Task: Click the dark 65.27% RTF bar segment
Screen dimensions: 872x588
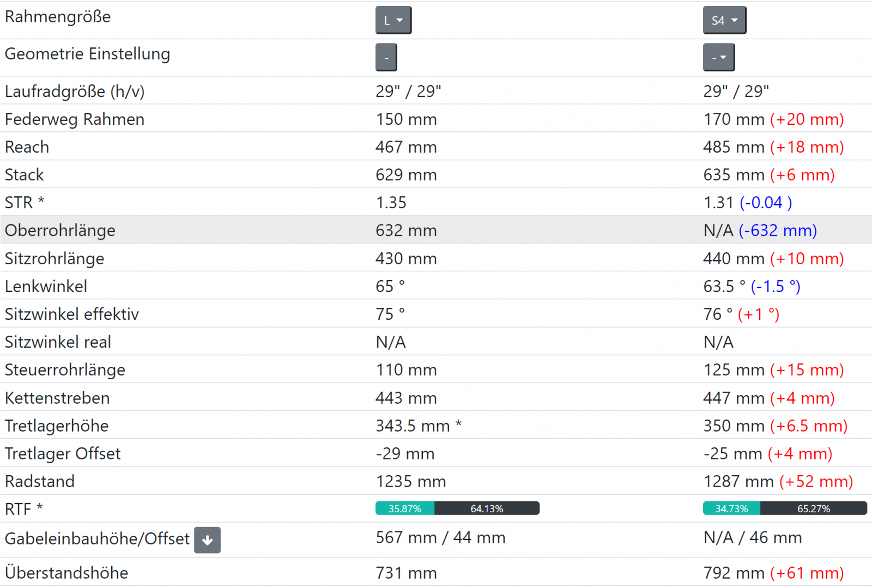Action: coord(813,508)
